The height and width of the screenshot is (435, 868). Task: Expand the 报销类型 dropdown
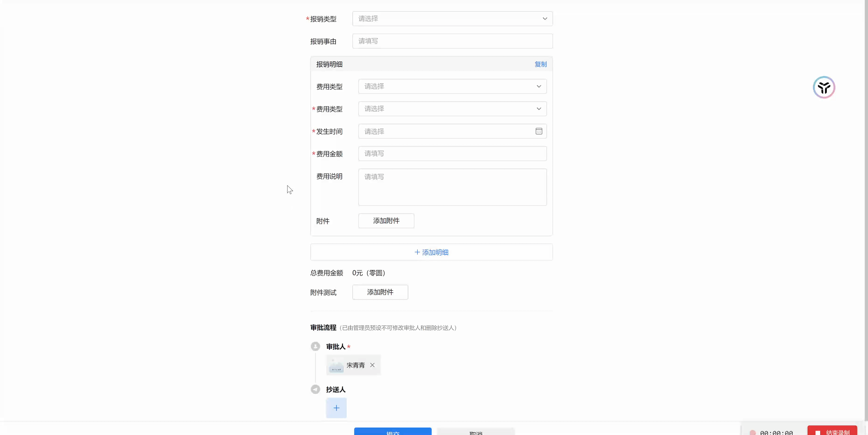[452, 18]
